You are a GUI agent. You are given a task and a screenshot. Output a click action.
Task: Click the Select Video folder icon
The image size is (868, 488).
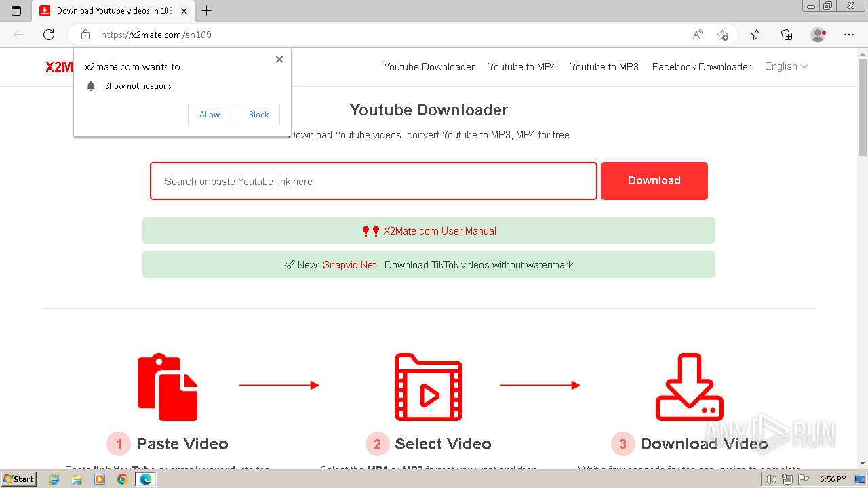point(429,387)
